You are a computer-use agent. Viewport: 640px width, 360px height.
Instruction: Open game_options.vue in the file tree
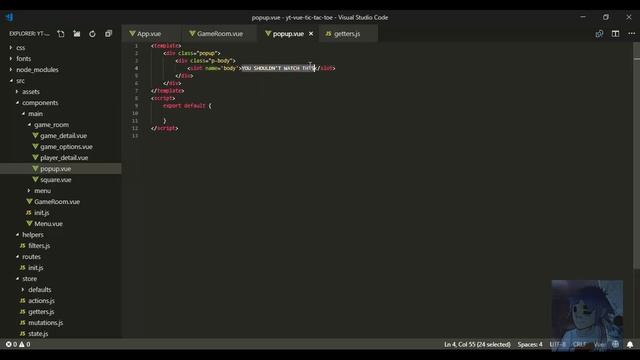66,147
